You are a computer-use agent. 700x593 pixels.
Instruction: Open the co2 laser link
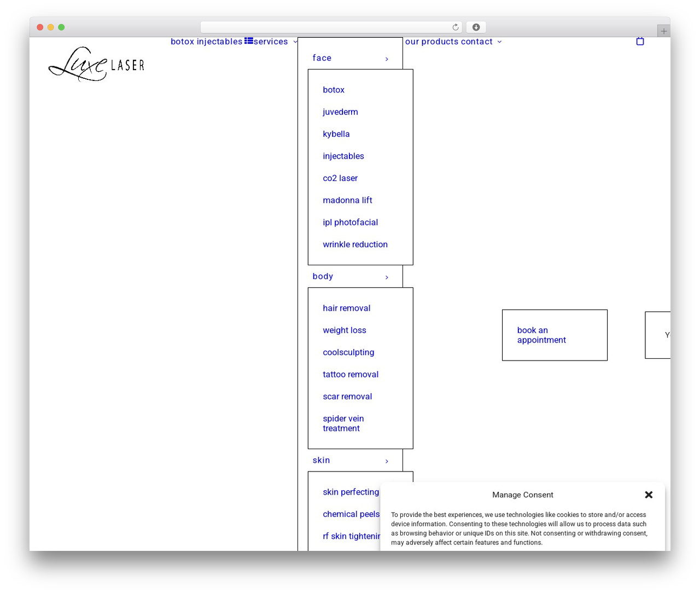[x=340, y=178]
